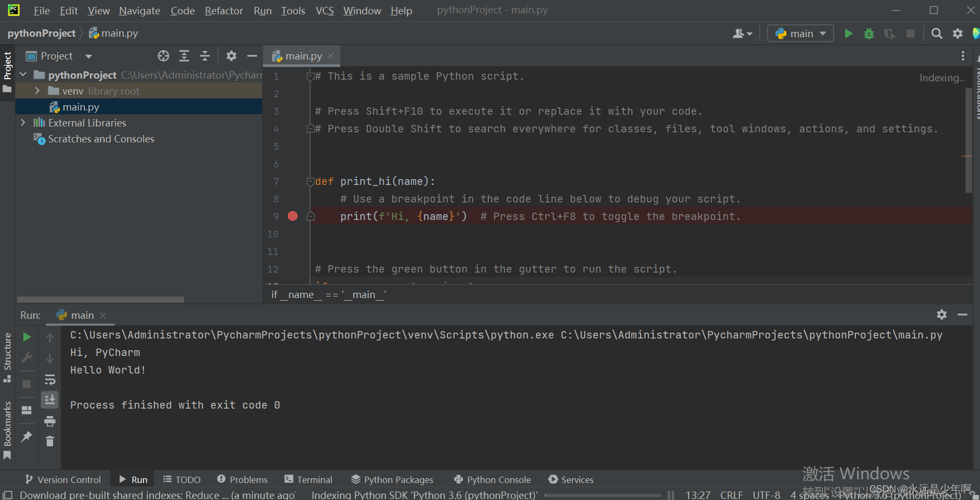Select opened file locate crosshair icon
980x500 pixels.
coord(164,56)
